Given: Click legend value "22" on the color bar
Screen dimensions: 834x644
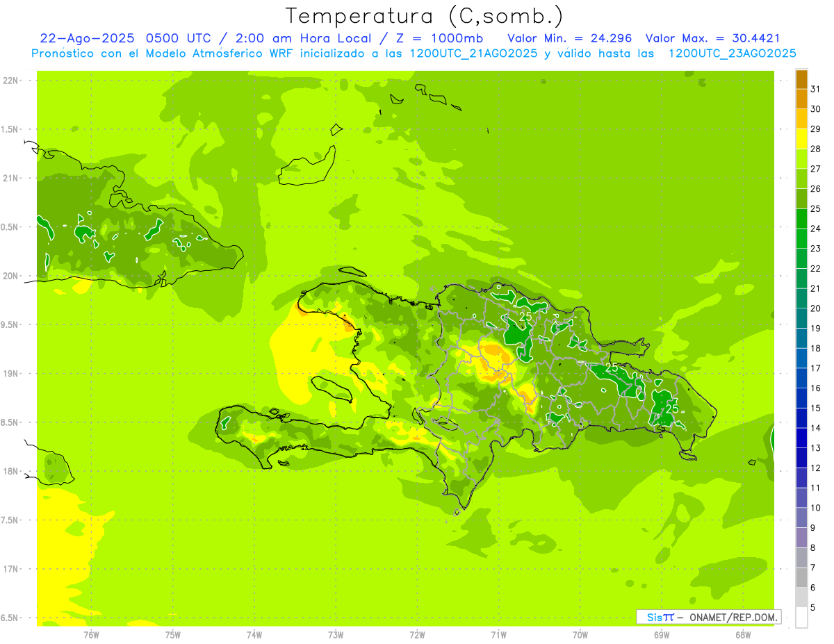Looking at the screenshot, I should click(815, 268).
